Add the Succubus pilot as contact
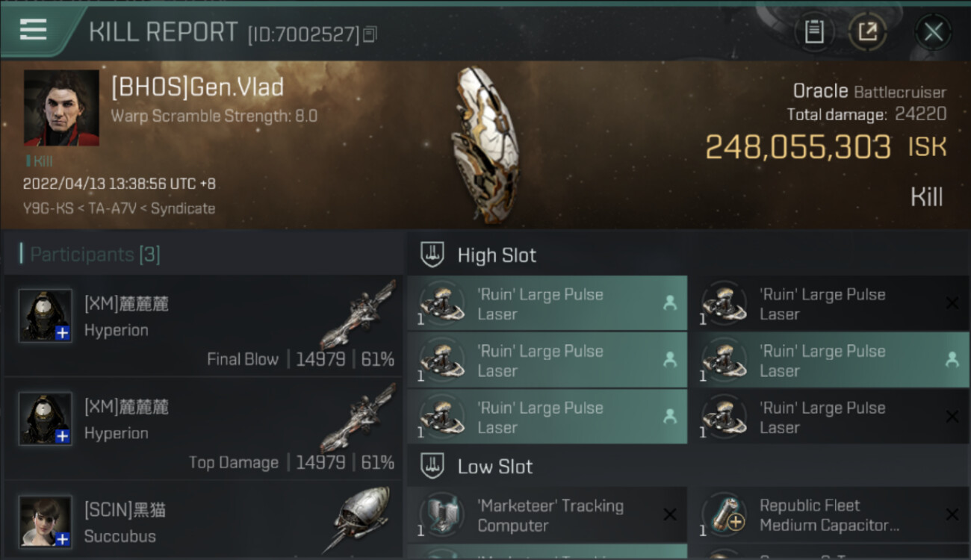 pyautogui.click(x=63, y=538)
